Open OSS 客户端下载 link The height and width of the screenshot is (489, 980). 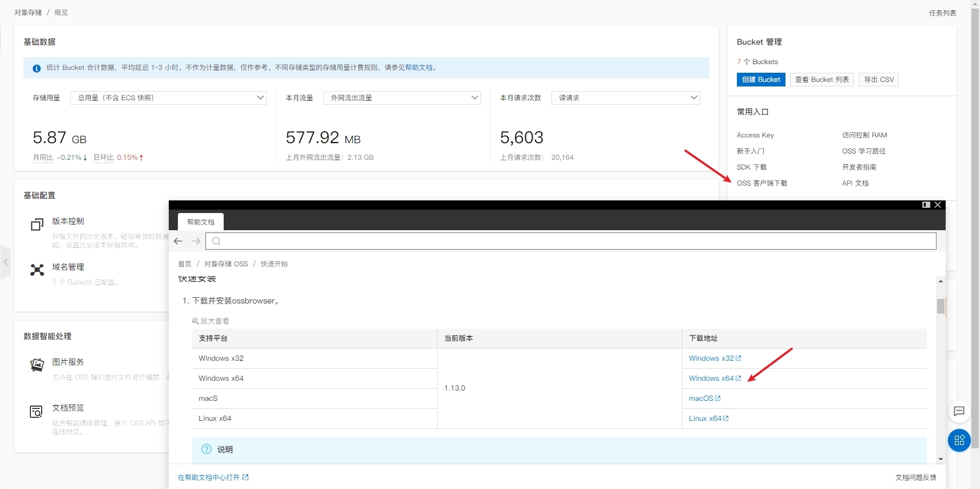tap(762, 183)
